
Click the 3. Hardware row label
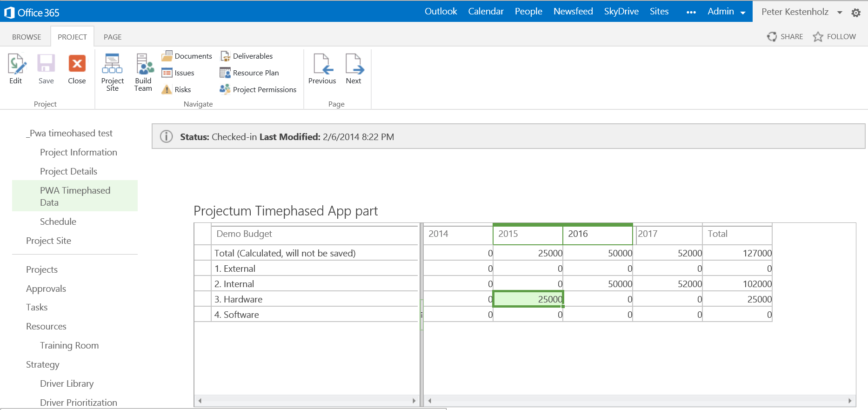tap(315, 299)
